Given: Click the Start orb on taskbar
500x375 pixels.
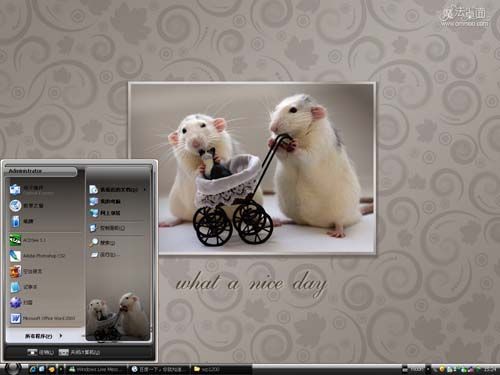Looking at the screenshot, I should coord(13,368).
